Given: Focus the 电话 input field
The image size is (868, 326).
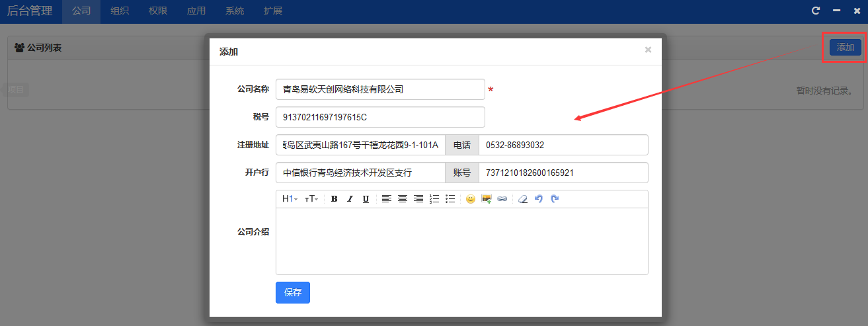Looking at the screenshot, I should point(563,145).
